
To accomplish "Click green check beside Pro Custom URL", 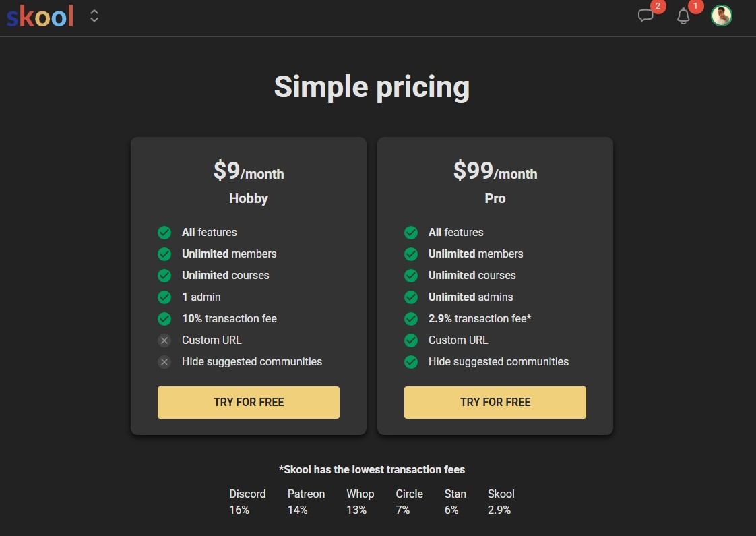I will (x=411, y=340).
